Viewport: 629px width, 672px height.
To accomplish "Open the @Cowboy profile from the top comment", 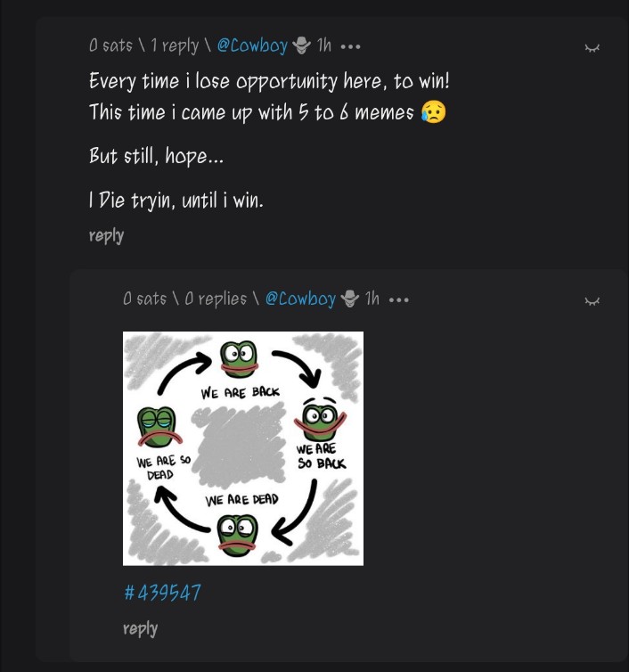I will pyautogui.click(x=252, y=45).
